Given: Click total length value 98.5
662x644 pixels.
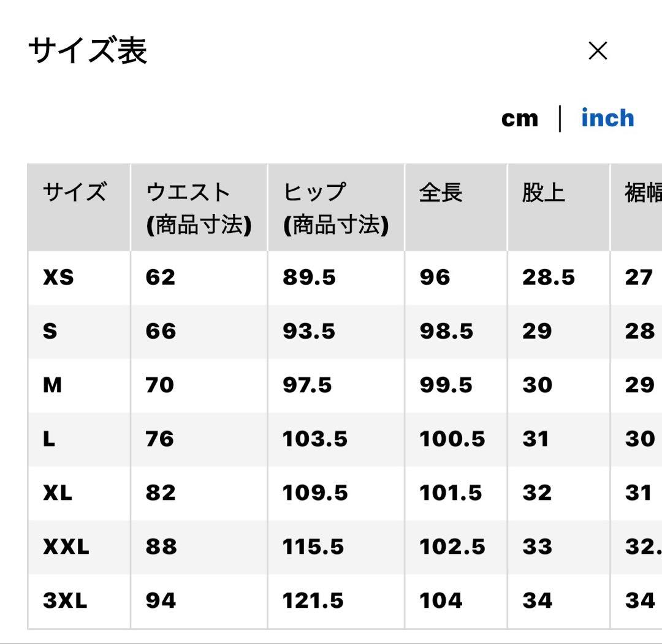Looking at the screenshot, I should point(446,331).
